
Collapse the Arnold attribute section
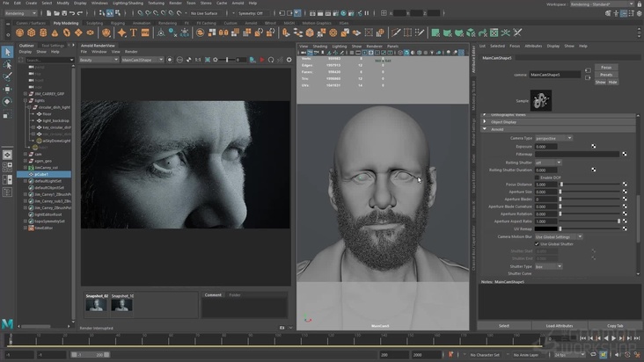[486, 129]
